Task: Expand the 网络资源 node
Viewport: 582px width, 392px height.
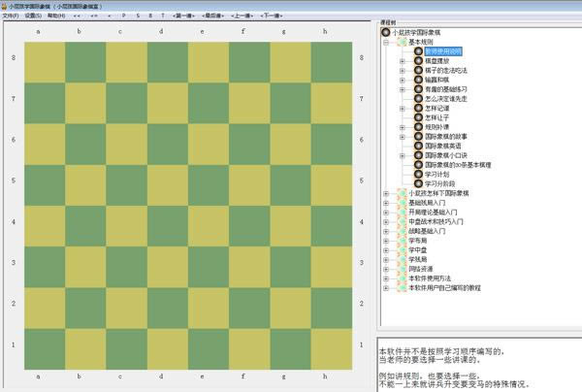Action: click(x=386, y=269)
